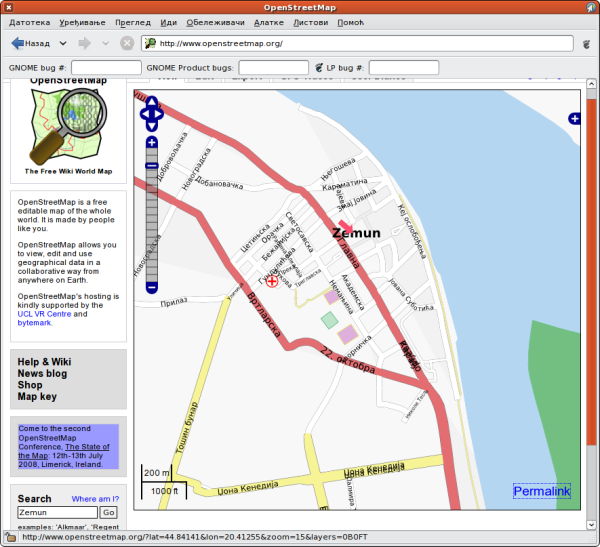Open the Help & Wiki link
Image resolution: width=600 pixels, height=547 pixels.
(x=44, y=362)
